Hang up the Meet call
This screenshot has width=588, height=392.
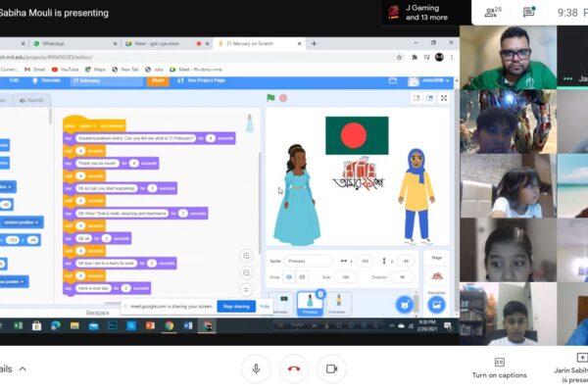[293, 368]
